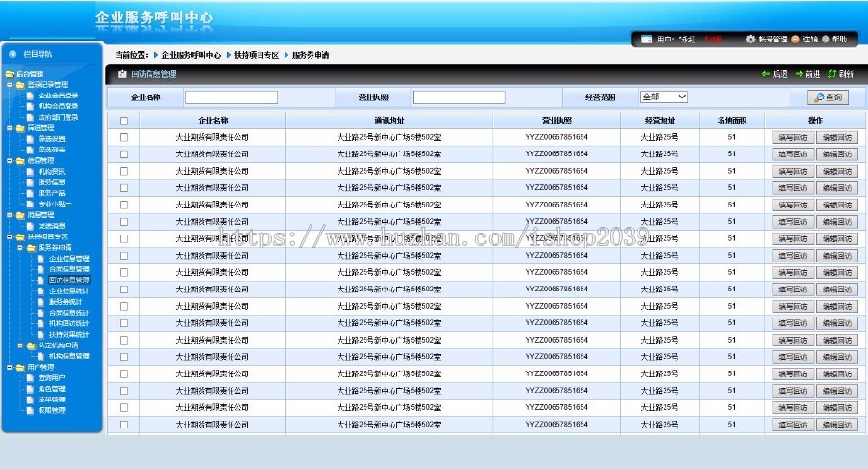Viewport: 868px width, 469px height.
Task: Open 机构信息管理 in the sidebar tree
Action: (69, 357)
